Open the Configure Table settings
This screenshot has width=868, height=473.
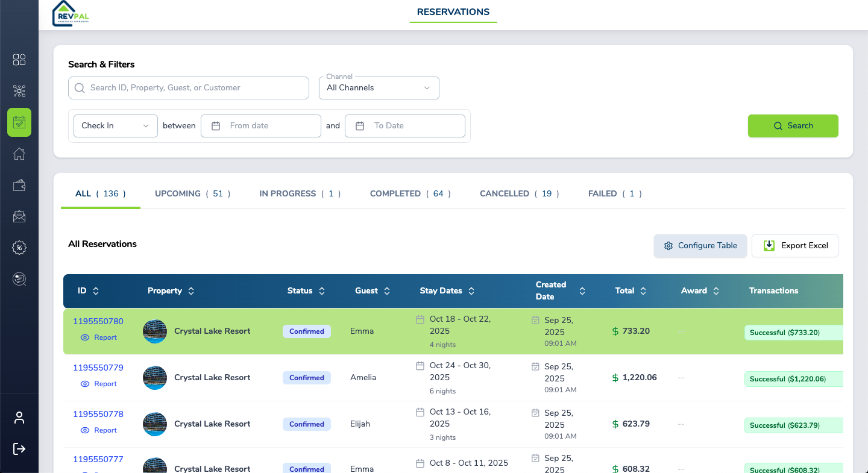700,246
